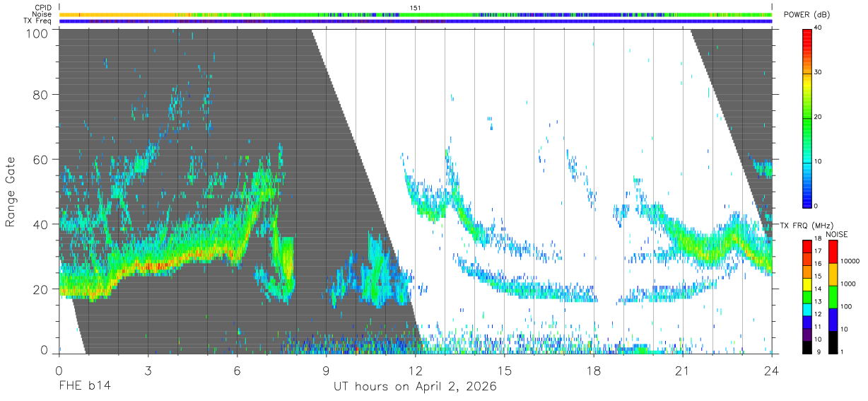This screenshot has width=868, height=401.
Task: Click the 100 range gate tick label
Action: coord(37,33)
